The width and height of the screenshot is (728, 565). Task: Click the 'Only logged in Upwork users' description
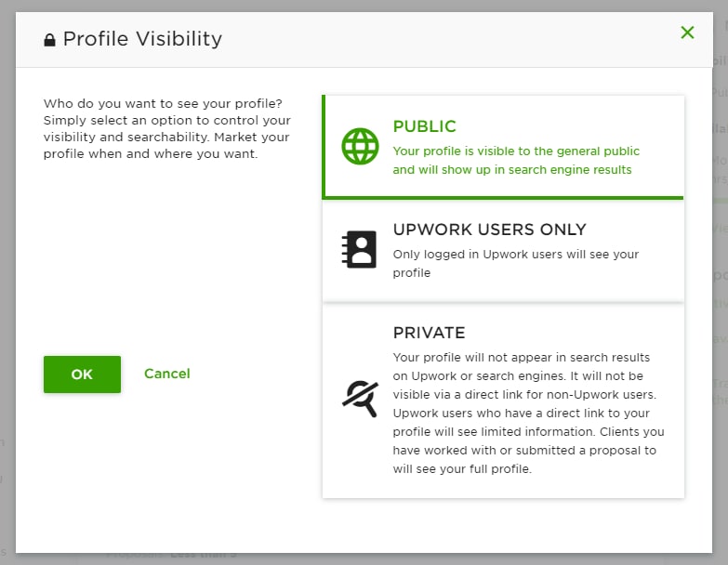pos(516,263)
